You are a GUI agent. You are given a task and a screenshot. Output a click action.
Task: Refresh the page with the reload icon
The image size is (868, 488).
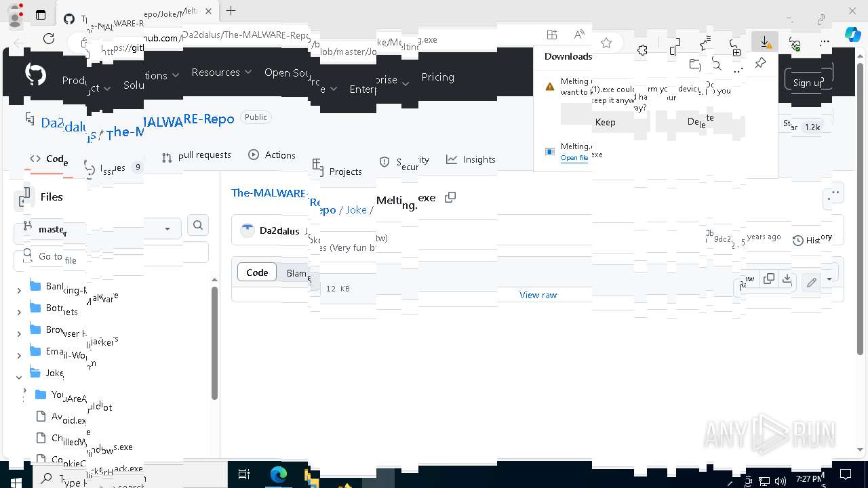point(48,39)
